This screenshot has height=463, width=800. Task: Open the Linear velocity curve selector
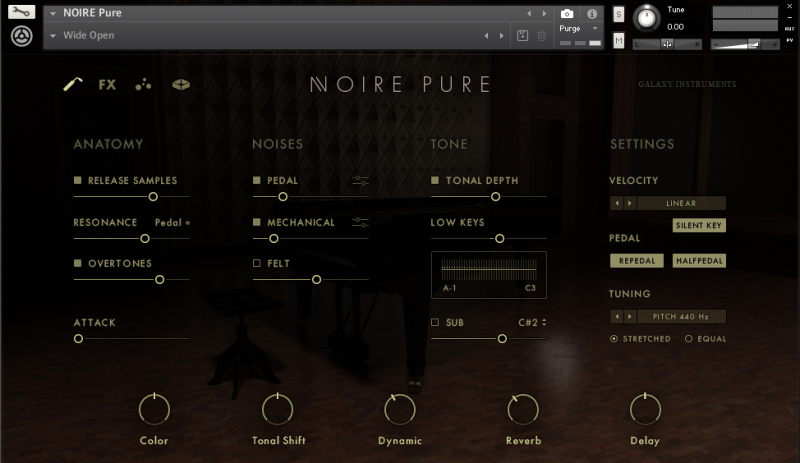point(681,203)
